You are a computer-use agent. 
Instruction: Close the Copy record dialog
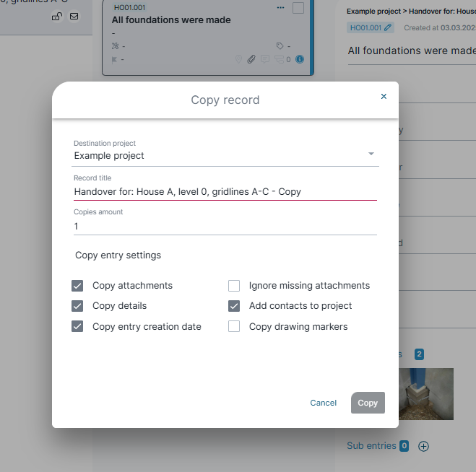[384, 97]
